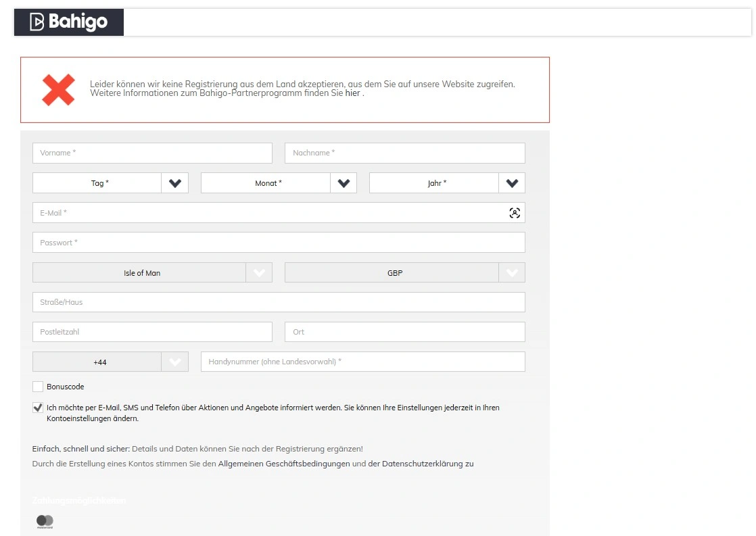This screenshot has width=756, height=536.
Task: Expand the Isle of Man country arrow
Action: tap(259, 273)
